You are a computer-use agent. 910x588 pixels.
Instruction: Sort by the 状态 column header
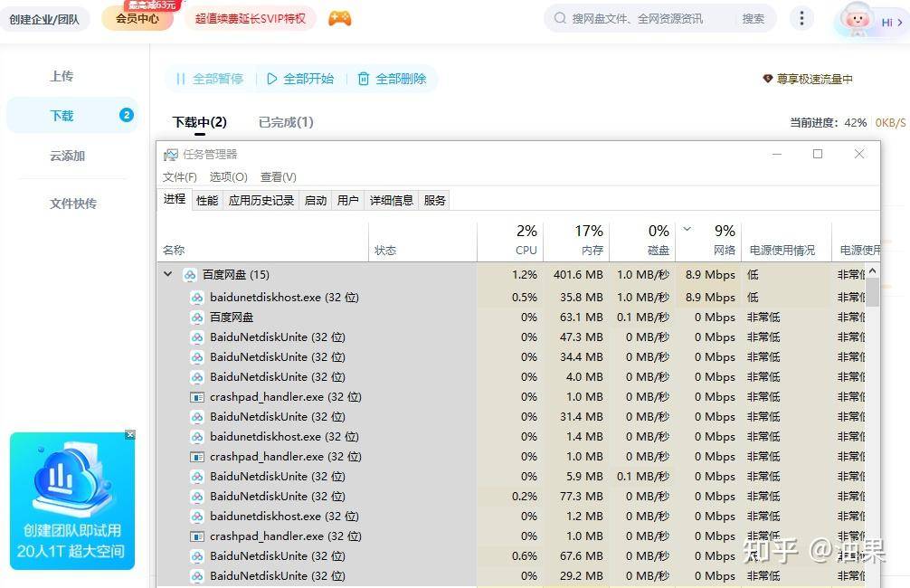point(422,240)
